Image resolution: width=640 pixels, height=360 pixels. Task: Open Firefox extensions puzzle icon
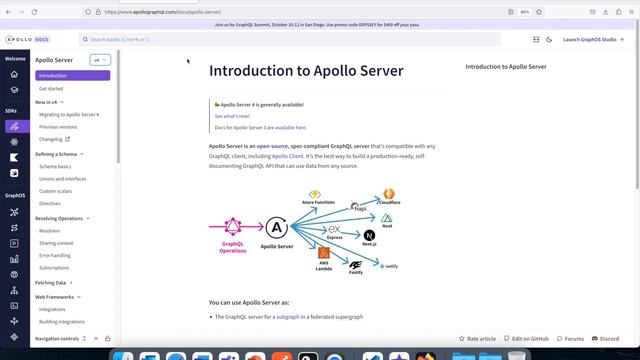point(619,12)
